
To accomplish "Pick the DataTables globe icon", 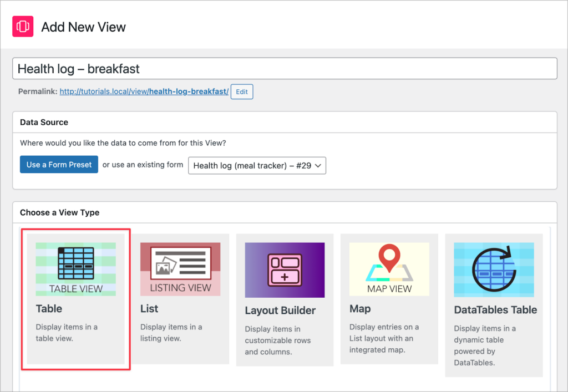I will (x=494, y=269).
